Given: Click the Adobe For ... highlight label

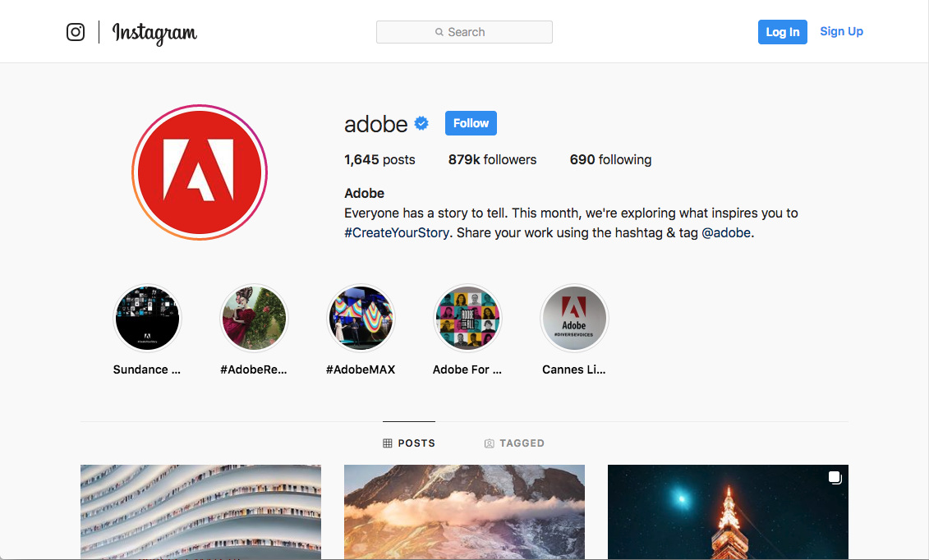Looking at the screenshot, I should coord(467,370).
